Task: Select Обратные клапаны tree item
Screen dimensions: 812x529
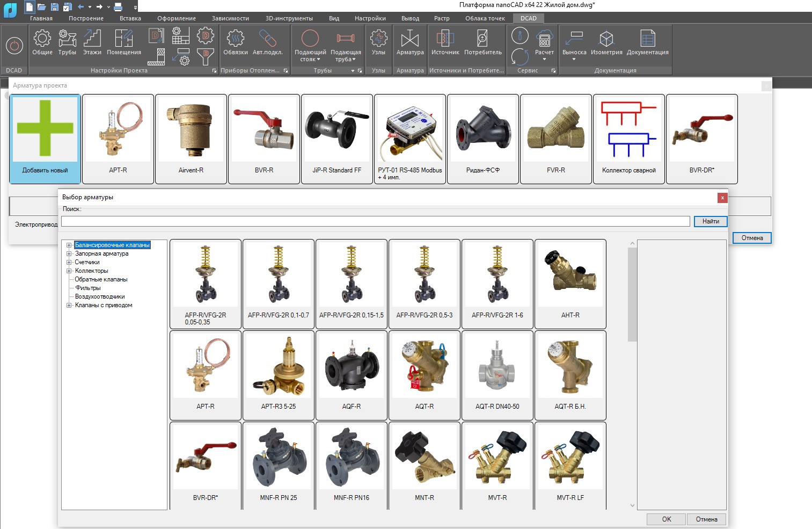Action: (101, 280)
